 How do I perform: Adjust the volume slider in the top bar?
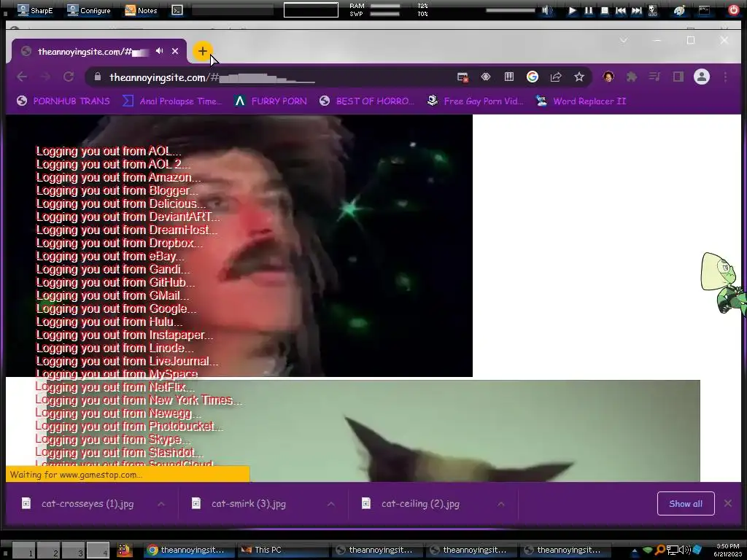[x=510, y=10]
